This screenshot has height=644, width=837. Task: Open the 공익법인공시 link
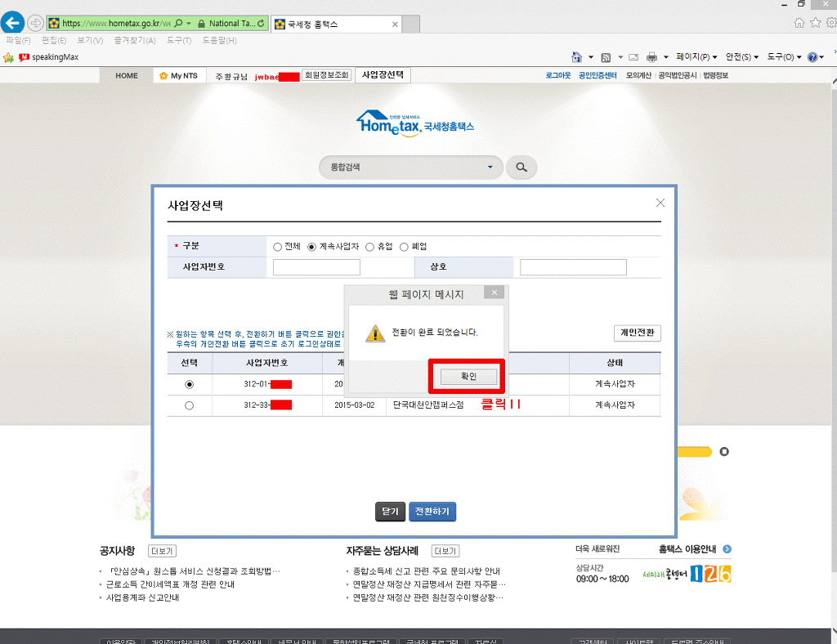click(x=677, y=76)
